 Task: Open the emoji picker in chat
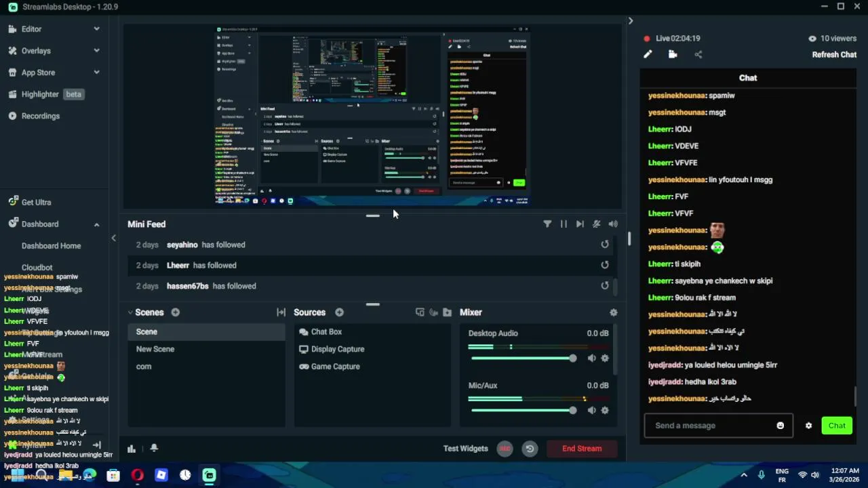point(781,426)
